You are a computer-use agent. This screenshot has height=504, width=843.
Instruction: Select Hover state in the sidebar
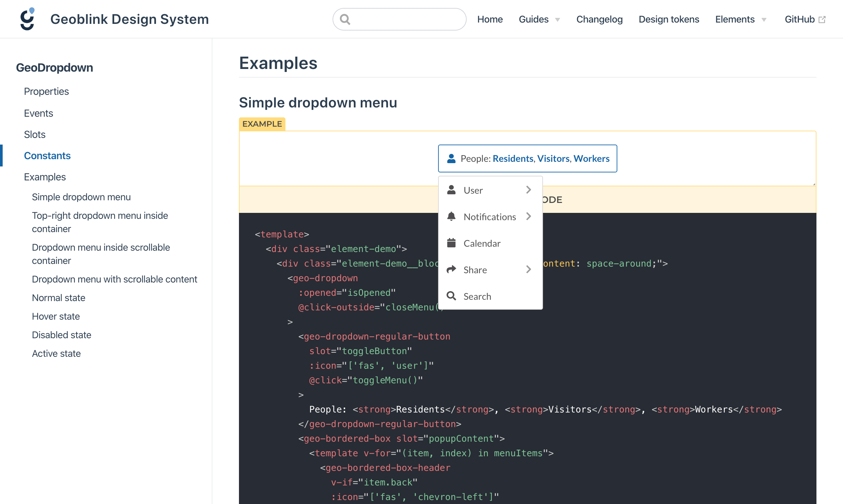click(x=56, y=316)
